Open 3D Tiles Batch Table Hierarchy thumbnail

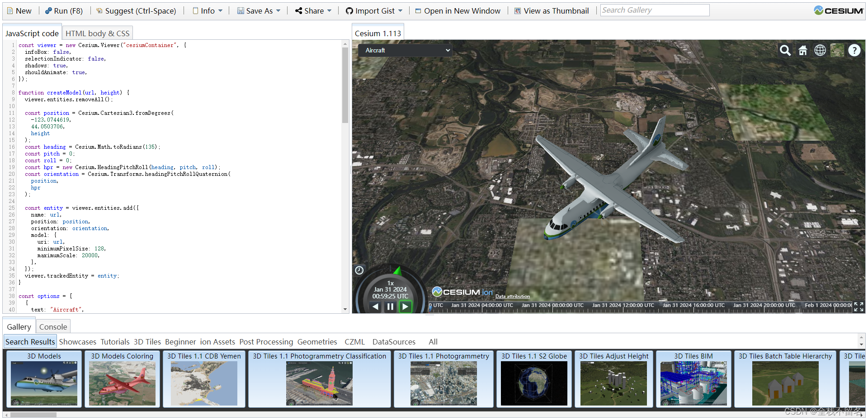tap(785, 379)
